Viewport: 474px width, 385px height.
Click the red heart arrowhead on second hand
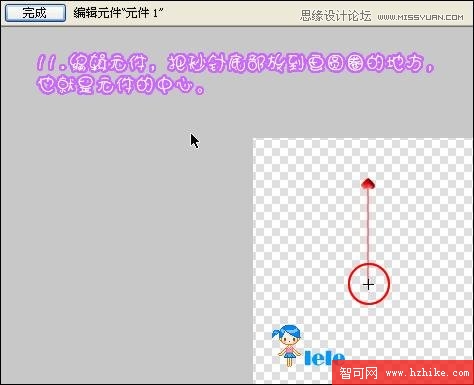(x=368, y=184)
